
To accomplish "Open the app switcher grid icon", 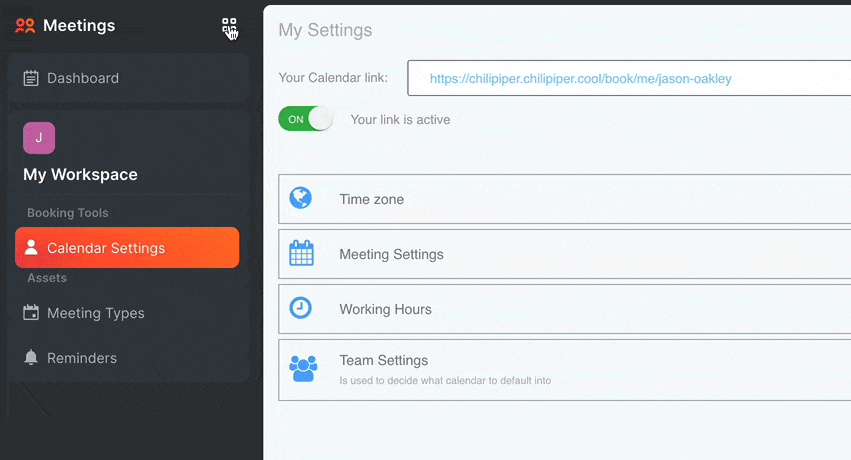I will click(229, 26).
